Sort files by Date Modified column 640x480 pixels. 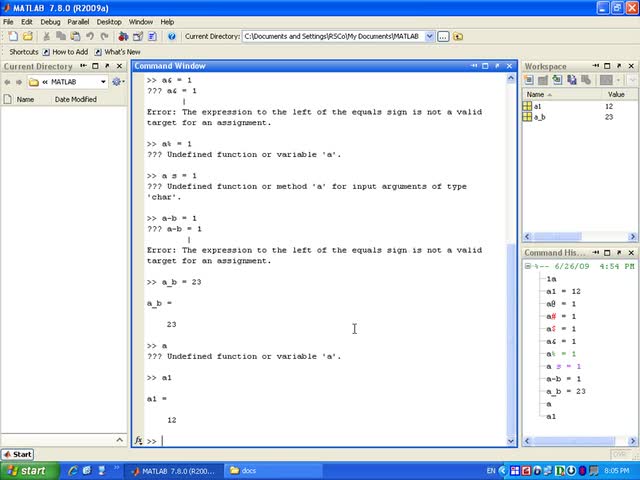point(76,99)
